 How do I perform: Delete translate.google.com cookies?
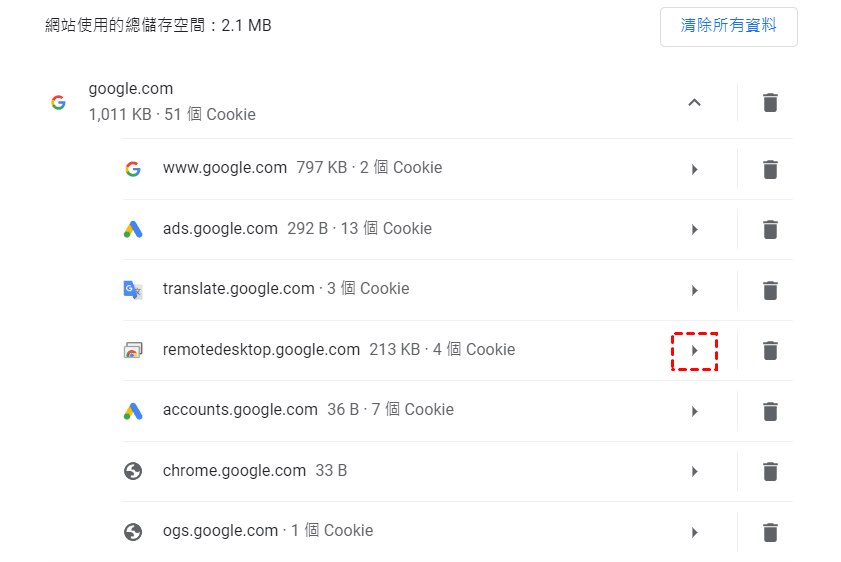pyautogui.click(x=770, y=290)
